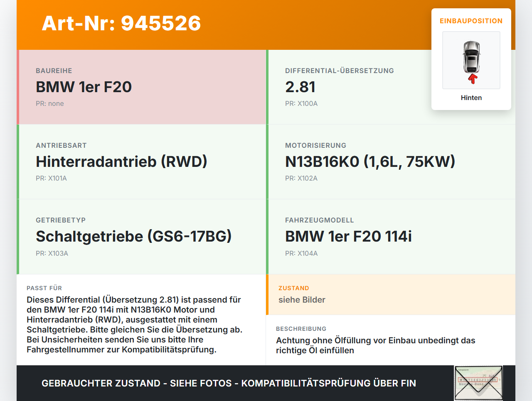Open the vehicle registration thumbnail in footer
This screenshot has height=401, width=532.
coord(479,383)
